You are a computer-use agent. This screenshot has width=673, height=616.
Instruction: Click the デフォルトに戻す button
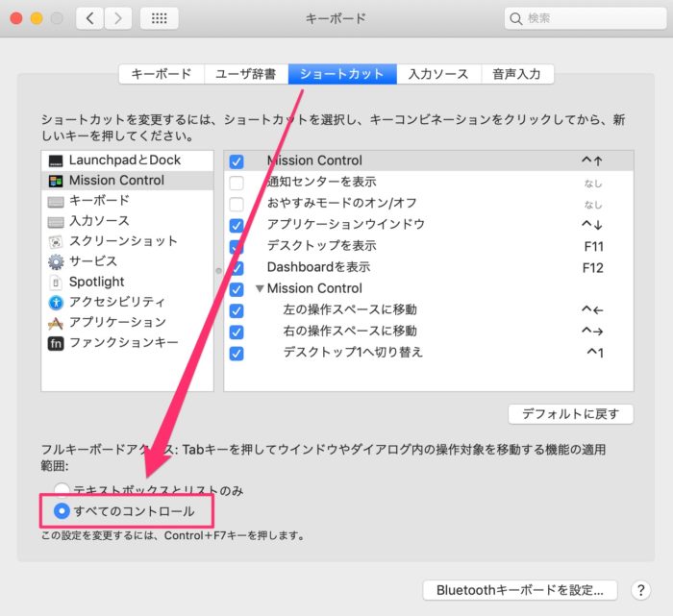pyautogui.click(x=570, y=414)
